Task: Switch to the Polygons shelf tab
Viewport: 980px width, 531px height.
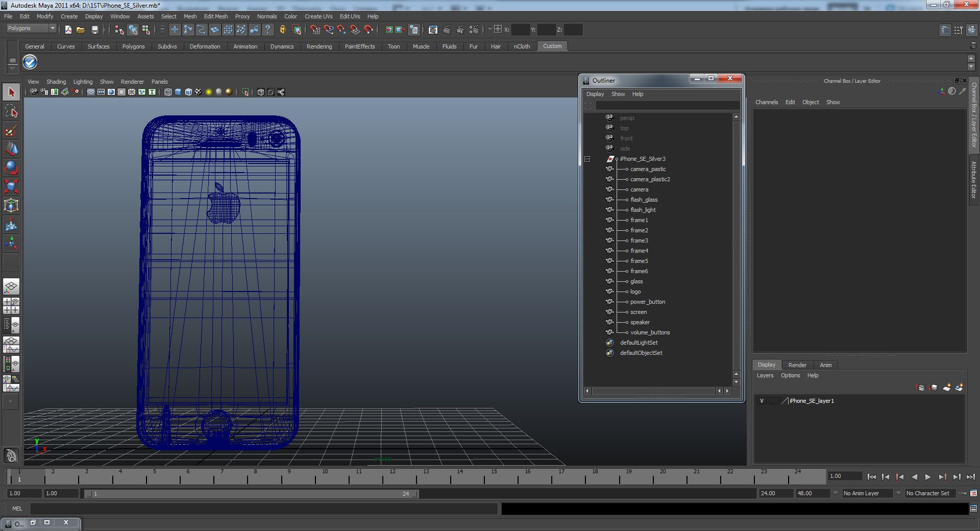Action: point(133,46)
